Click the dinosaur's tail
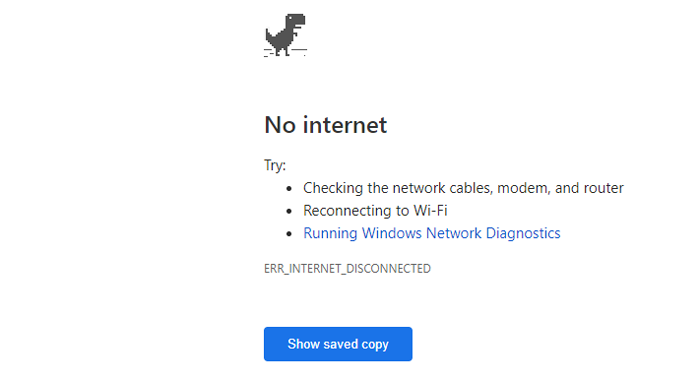This screenshot has width=700, height=381. 270,37
